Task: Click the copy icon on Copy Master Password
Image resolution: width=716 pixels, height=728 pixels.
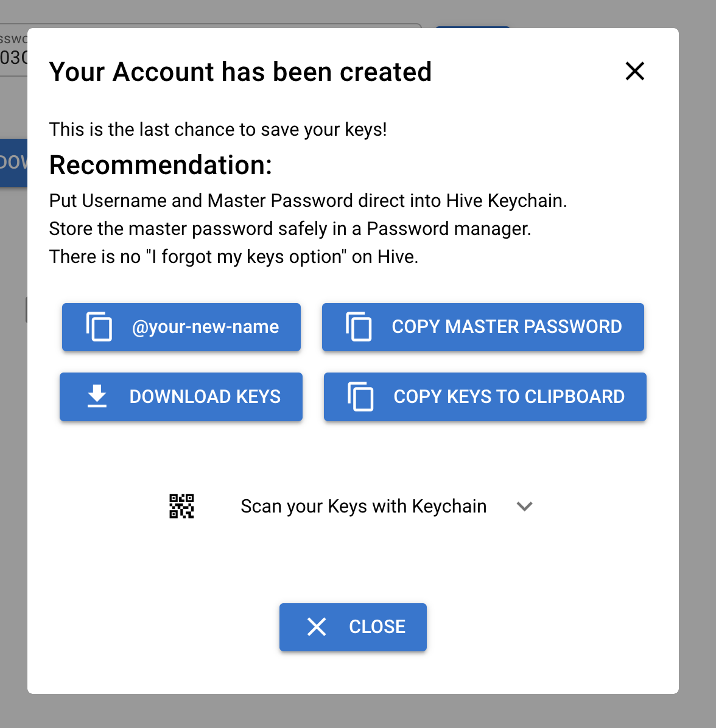Action: [359, 327]
